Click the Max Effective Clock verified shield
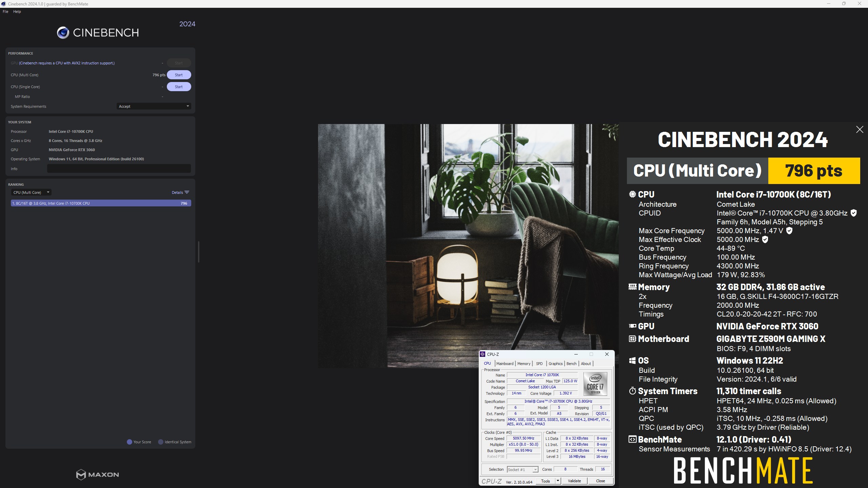The image size is (868, 488). [765, 239]
